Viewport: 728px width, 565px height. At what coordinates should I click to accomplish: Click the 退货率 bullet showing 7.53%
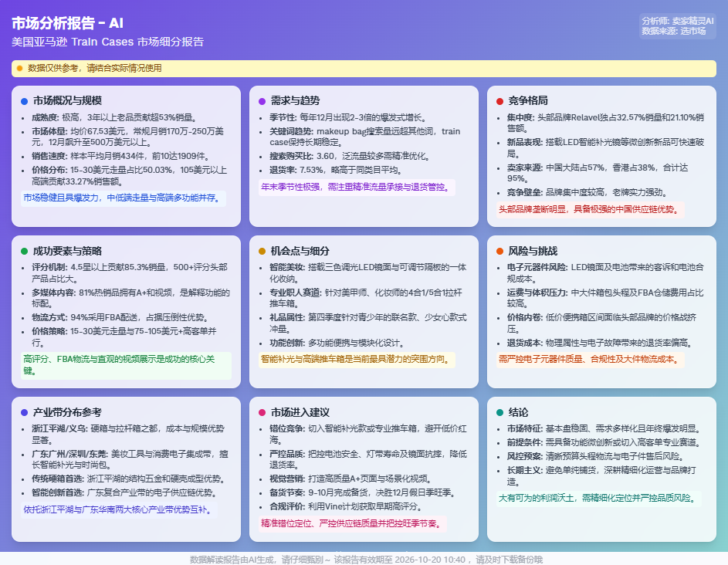[x=337, y=171]
